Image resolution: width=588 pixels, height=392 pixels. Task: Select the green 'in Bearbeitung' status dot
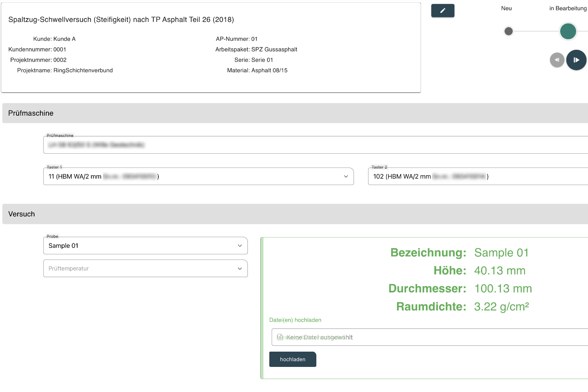click(568, 31)
